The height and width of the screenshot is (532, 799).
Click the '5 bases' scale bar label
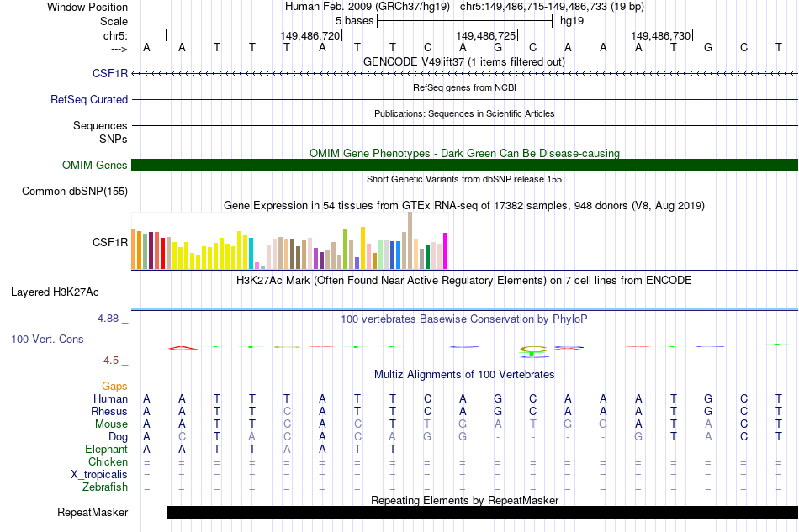(x=355, y=21)
